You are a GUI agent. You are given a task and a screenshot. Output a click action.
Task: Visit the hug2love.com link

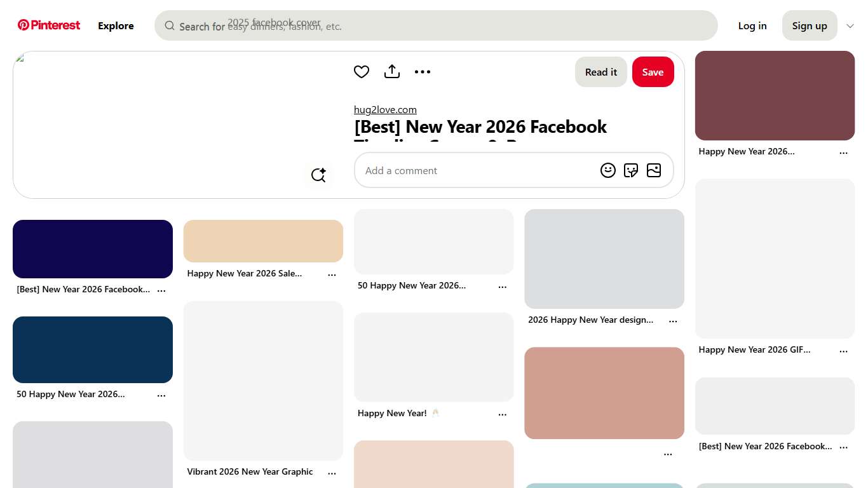(x=384, y=109)
